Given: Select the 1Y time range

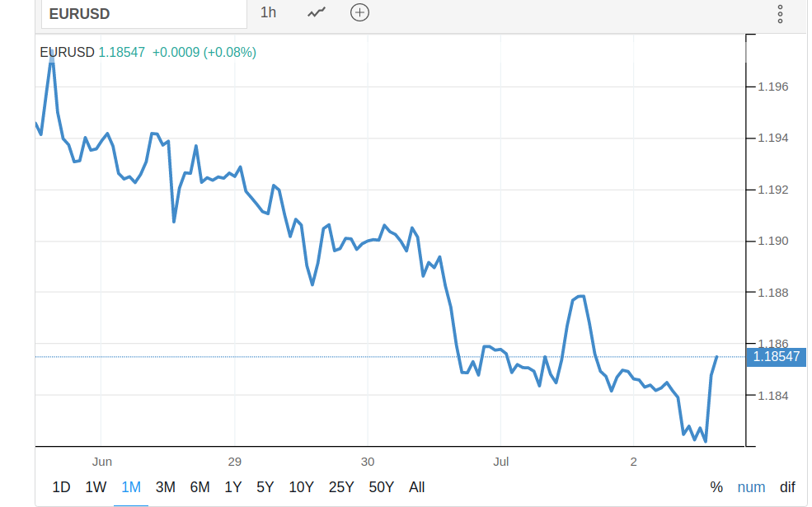Looking at the screenshot, I should (233, 487).
